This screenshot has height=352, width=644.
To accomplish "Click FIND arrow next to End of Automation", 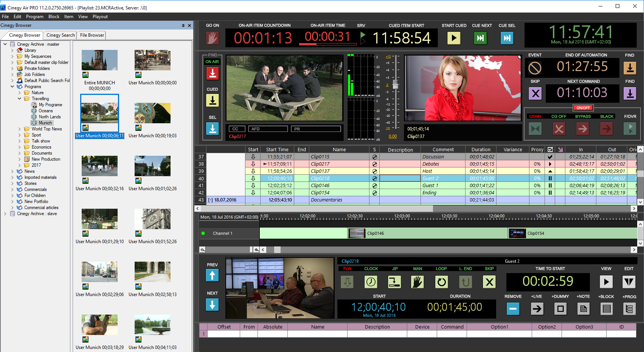I will coord(630,68).
